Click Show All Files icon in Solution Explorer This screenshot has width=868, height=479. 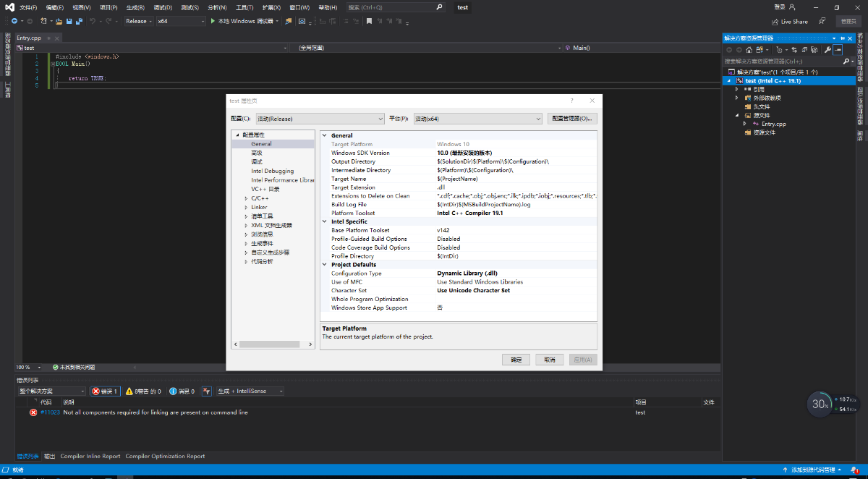[x=814, y=50]
